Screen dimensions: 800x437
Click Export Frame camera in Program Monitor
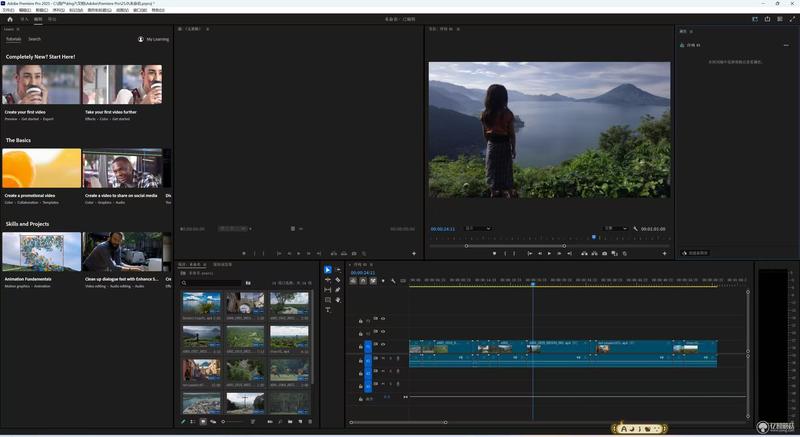(605, 253)
